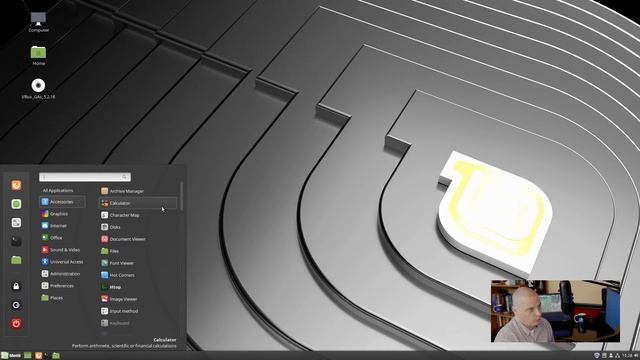Open Files folder in menu favorites
The height and width of the screenshot is (360, 640).
tap(16, 260)
